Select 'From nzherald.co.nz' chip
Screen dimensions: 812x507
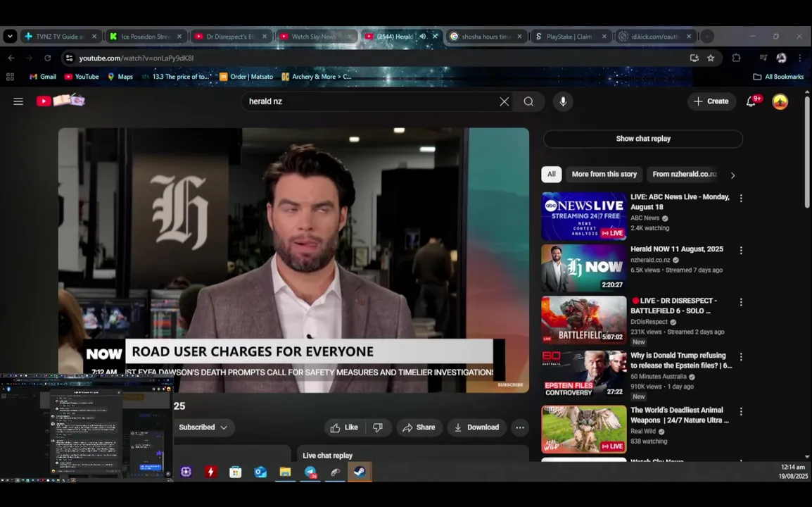684,174
